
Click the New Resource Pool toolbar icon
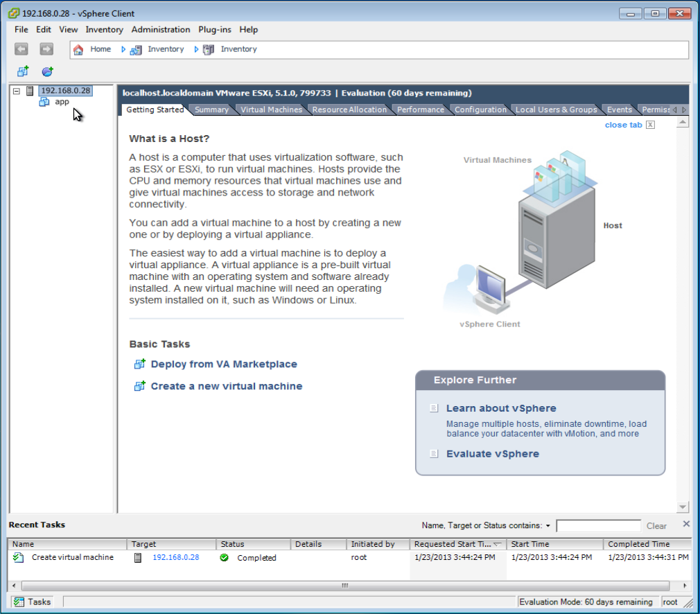point(47,71)
